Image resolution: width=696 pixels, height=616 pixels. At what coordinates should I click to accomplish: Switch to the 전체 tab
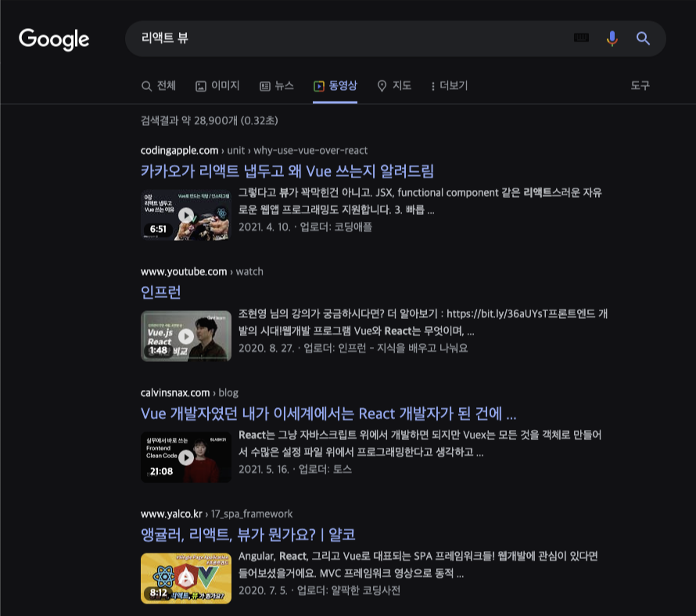pyautogui.click(x=159, y=86)
